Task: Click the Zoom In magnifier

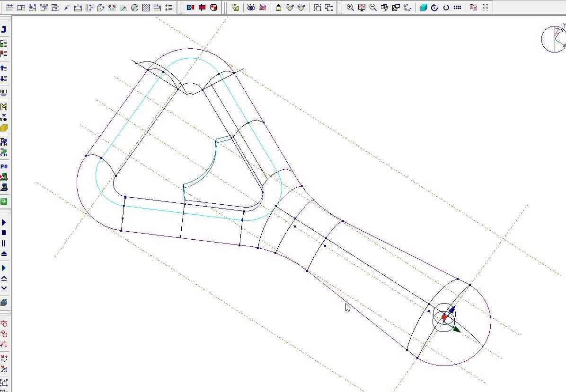Action: pos(350,7)
